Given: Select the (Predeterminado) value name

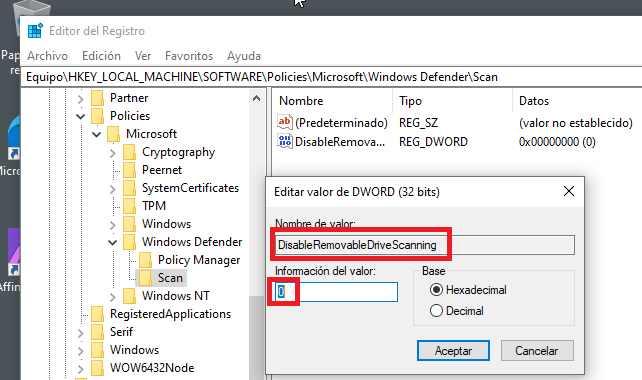Looking at the screenshot, I should click(341, 123).
